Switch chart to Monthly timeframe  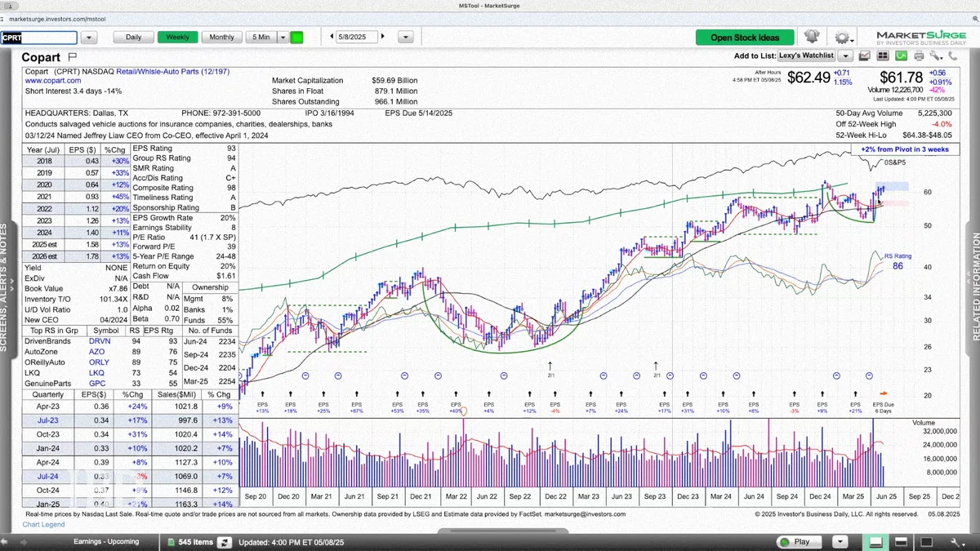(222, 38)
